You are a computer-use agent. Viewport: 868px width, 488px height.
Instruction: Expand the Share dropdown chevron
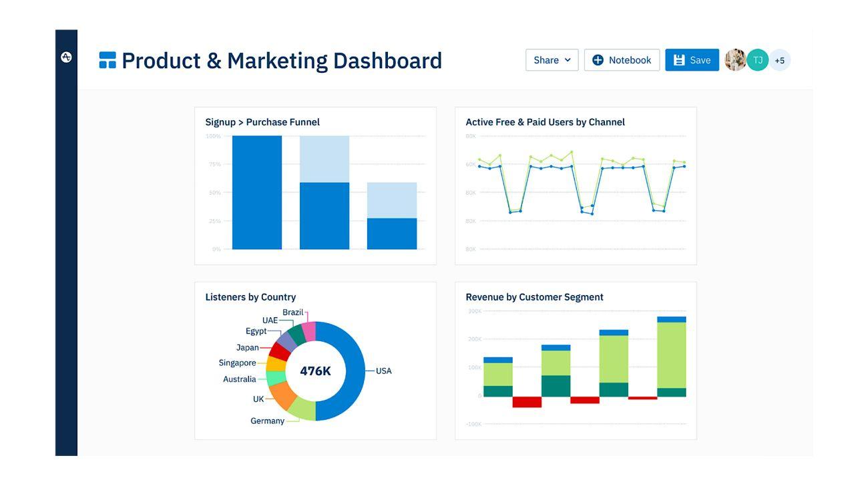568,60
